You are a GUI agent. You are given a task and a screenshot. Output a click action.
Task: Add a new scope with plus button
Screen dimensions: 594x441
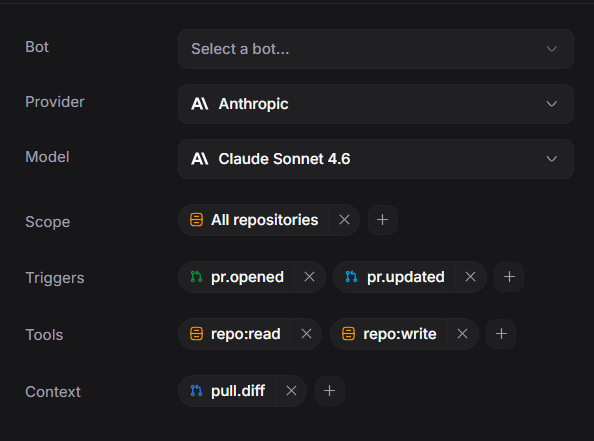click(383, 220)
